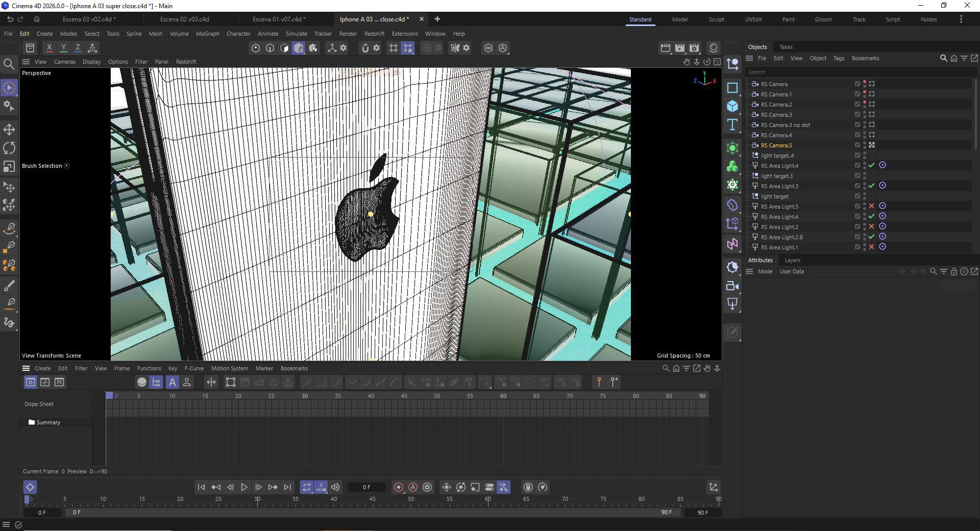Image resolution: width=980 pixels, height=531 pixels.
Task: Select RS Camera.5 in Object Manager
Action: (776, 145)
